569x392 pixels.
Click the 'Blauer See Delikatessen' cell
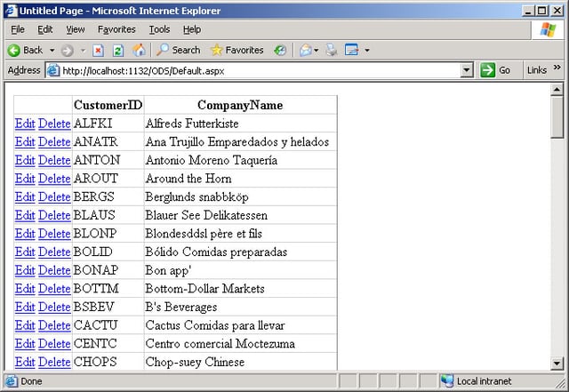(241, 215)
